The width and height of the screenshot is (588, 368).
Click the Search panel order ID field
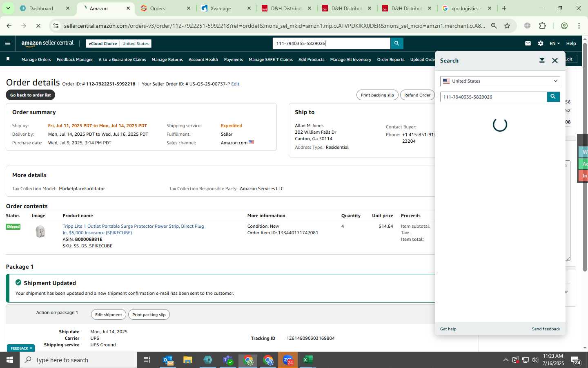493,97
